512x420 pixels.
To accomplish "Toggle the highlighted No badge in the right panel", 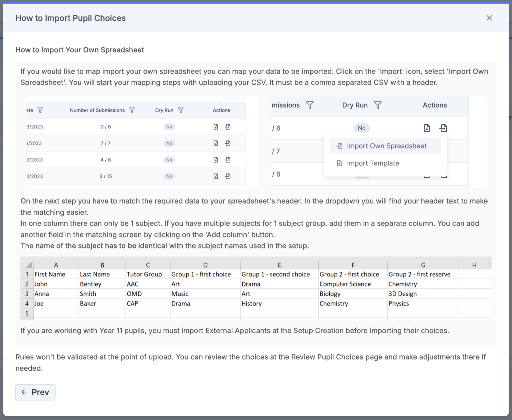I will coord(362,128).
